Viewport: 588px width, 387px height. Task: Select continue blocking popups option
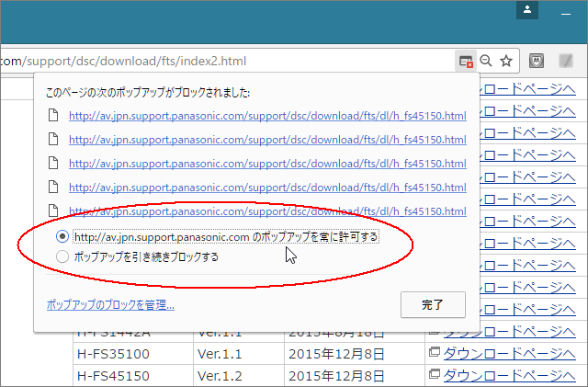[137, 256]
